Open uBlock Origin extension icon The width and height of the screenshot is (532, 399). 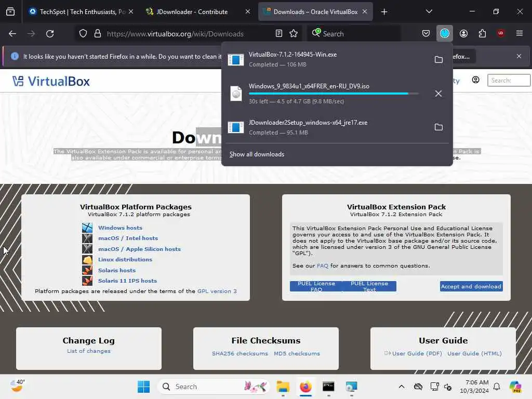(501, 33)
